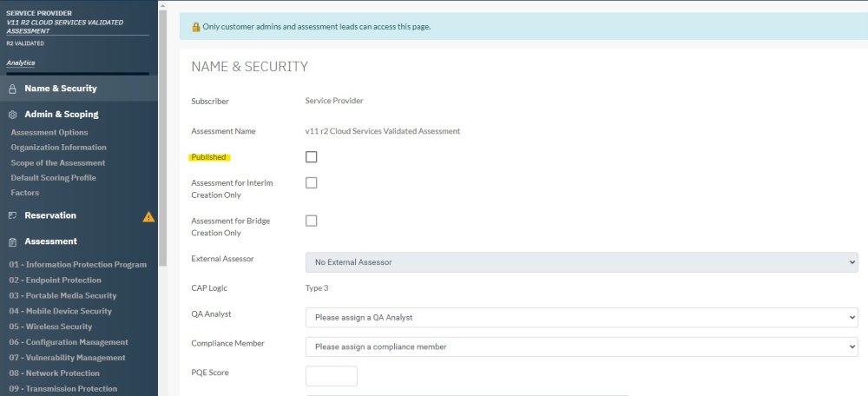Check Assessment for Interim Creation Only
Image resolution: width=868 pixels, height=396 pixels.
pyautogui.click(x=312, y=183)
